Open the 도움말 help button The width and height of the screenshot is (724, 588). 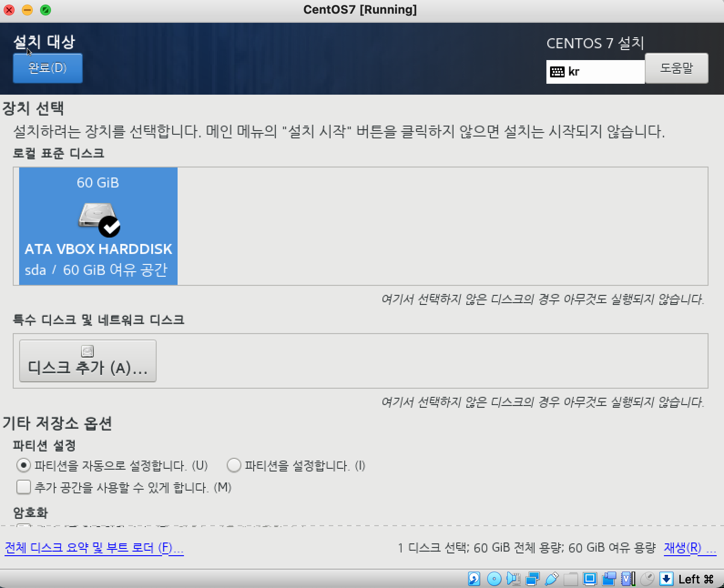click(x=677, y=68)
